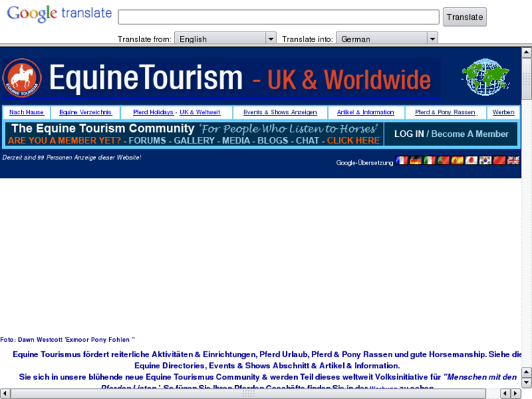
Task: Click the Japanese flag translation icon
Action: [x=471, y=160]
